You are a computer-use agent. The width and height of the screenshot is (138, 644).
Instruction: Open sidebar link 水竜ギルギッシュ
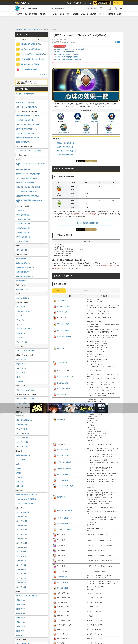pos(22,364)
